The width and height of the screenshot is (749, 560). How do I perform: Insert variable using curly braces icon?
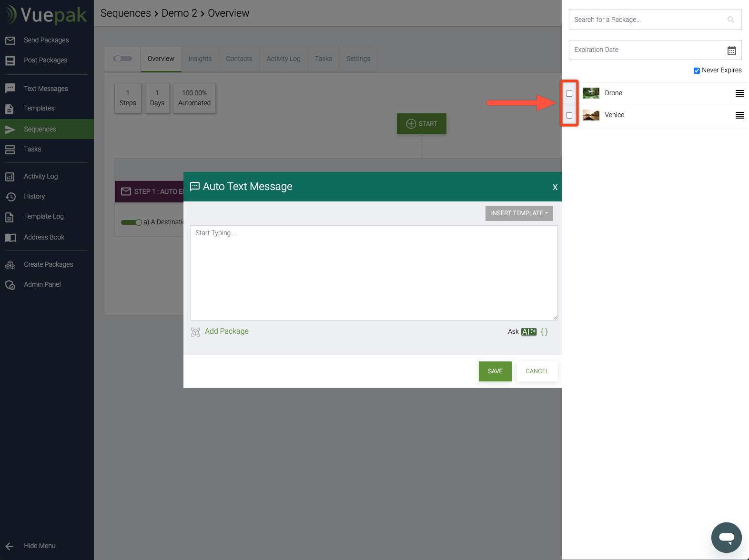tap(544, 332)
